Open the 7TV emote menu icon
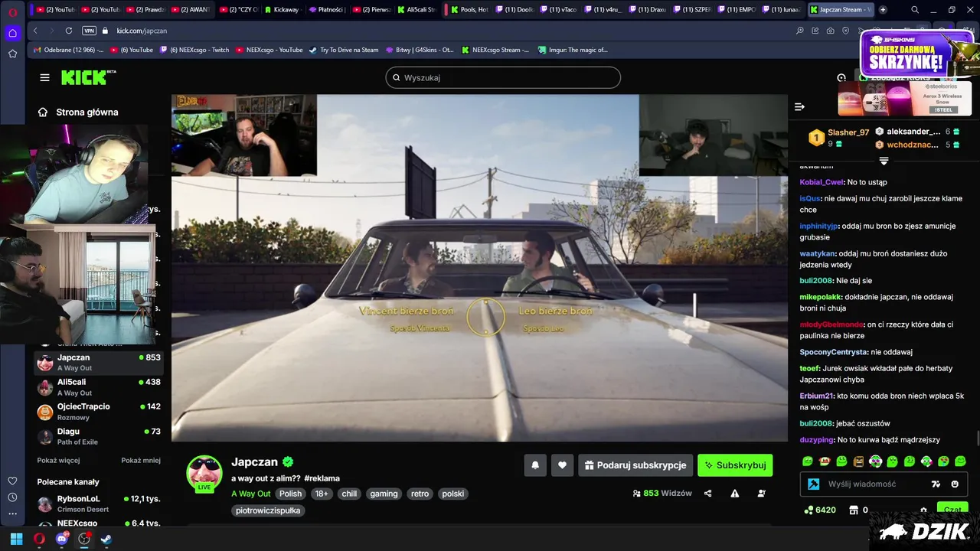The height and width of the screenshot is (551, 980). (936, 484)
